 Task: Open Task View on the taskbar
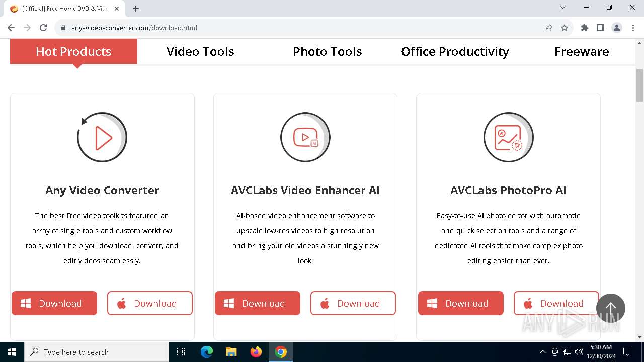[x=181, y=352]
